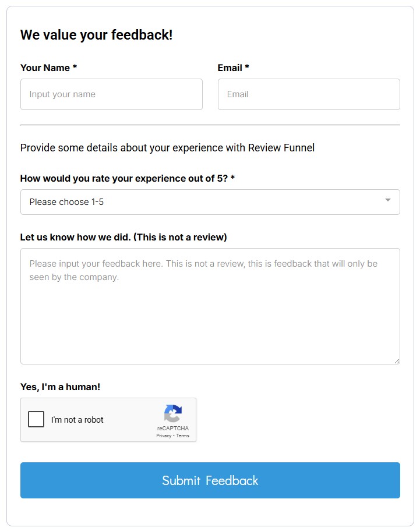Click the "Email *" field label
The image size is (420, 531).
(x=233, y=68)
